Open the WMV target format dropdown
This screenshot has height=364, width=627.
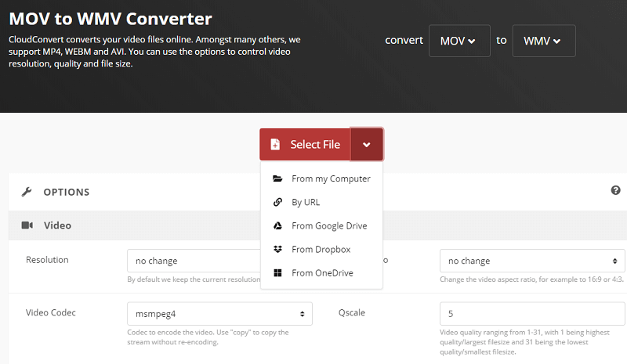click(544, 41)
